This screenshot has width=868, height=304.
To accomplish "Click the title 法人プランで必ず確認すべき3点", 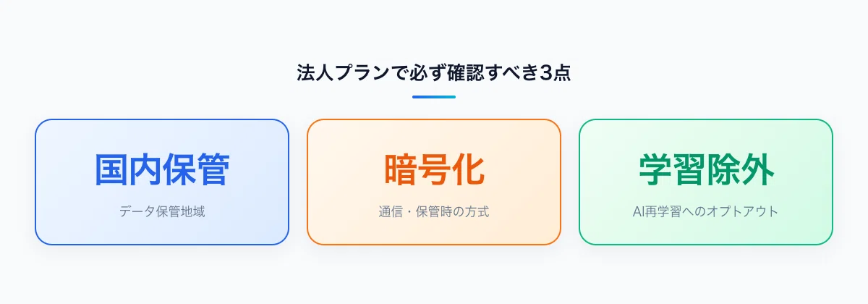I will point(434,73).
